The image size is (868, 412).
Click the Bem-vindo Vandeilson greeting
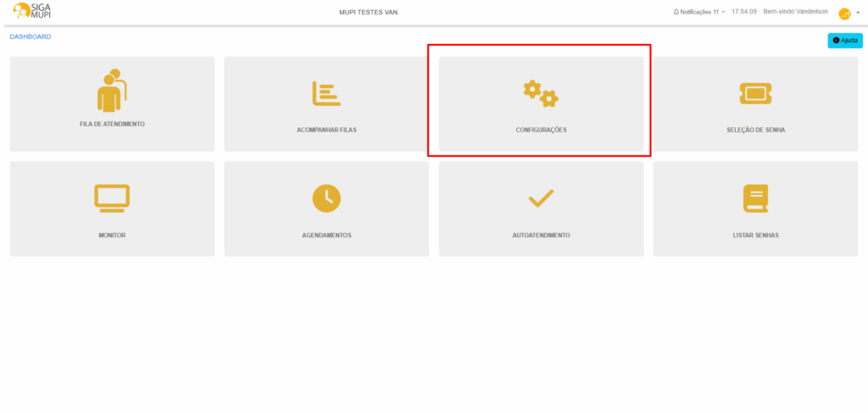click(795, 11)
